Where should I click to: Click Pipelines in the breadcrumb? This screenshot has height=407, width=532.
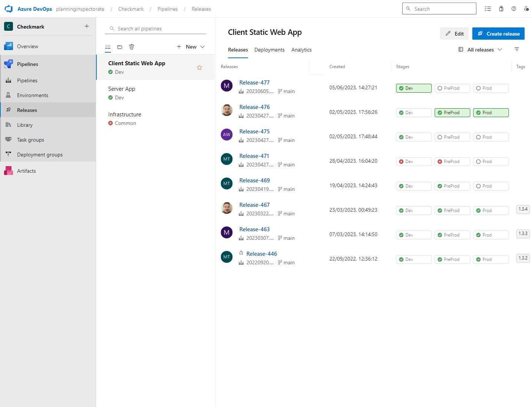(x=168, y=9)
